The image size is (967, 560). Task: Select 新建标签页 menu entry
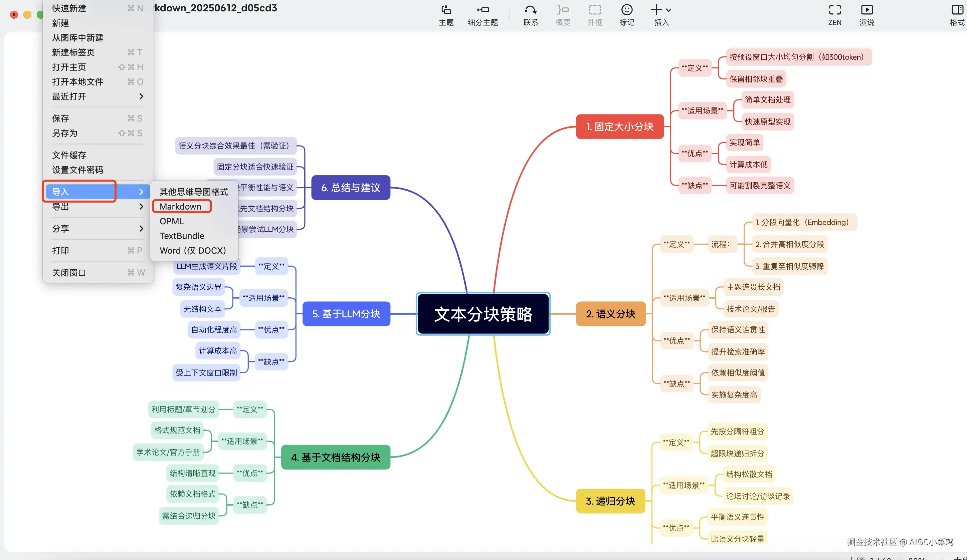point(98,52)
